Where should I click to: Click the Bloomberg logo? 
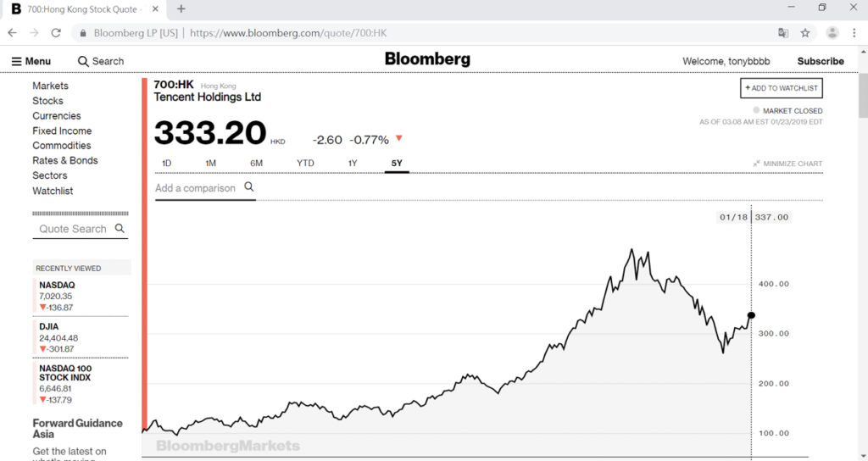(427, 59)
